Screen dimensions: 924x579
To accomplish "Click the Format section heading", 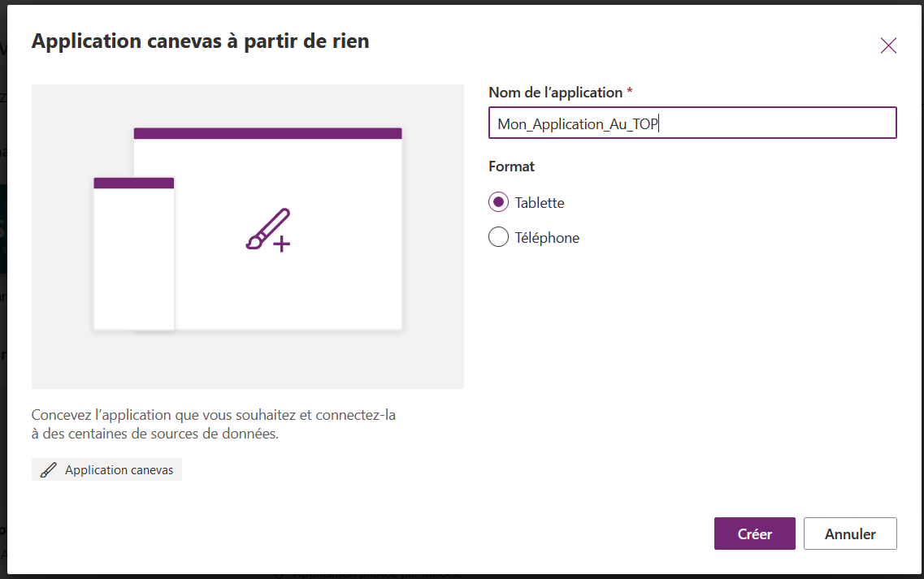I will [511, 166].
